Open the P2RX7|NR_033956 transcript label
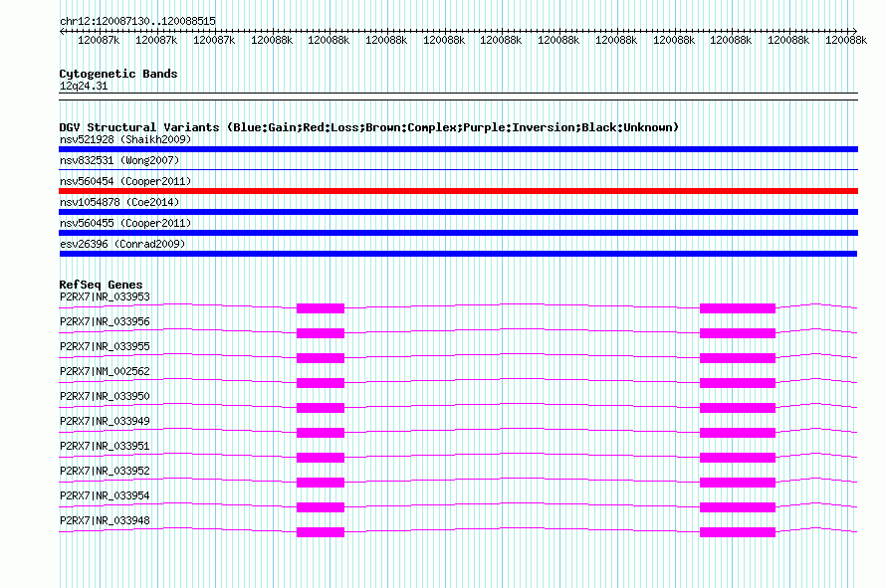886x588 pixels. pyautogui.click(x=105, y=321)
